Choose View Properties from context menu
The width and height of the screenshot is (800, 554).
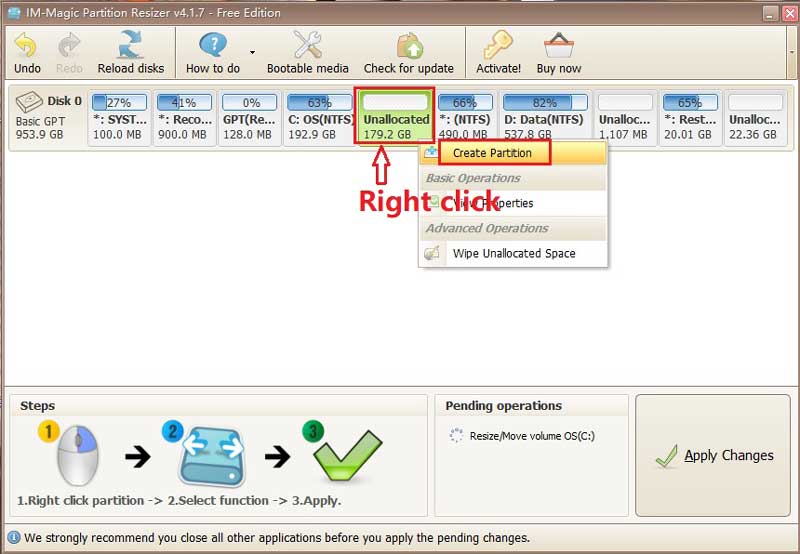pos(513,203)
